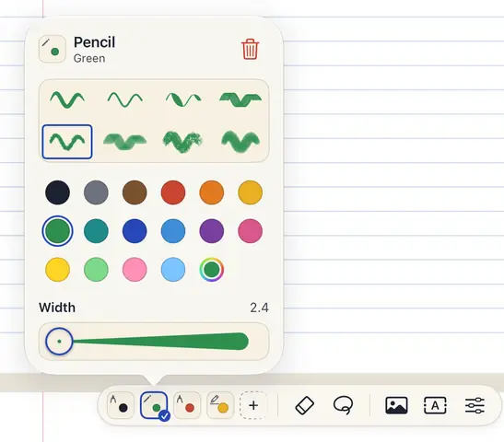504x442 pixels.
Task: Pick the amber gold color swatch
Action: click(250, 192)
